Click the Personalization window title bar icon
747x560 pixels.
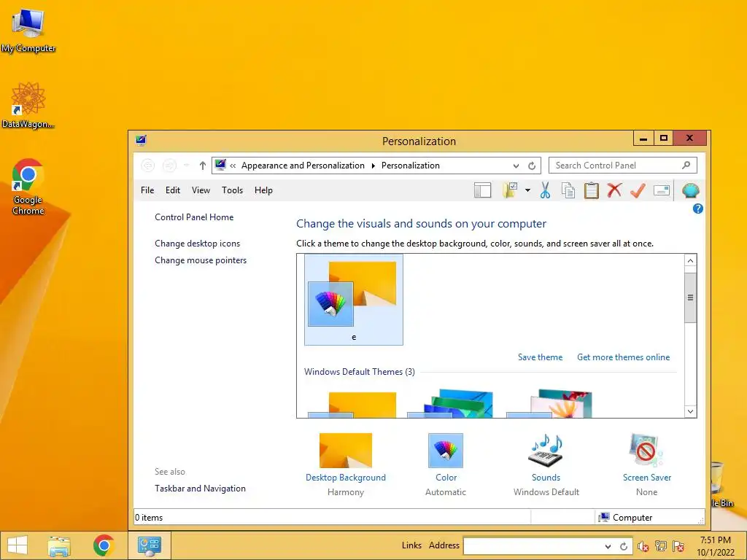[x=141, y=141]
